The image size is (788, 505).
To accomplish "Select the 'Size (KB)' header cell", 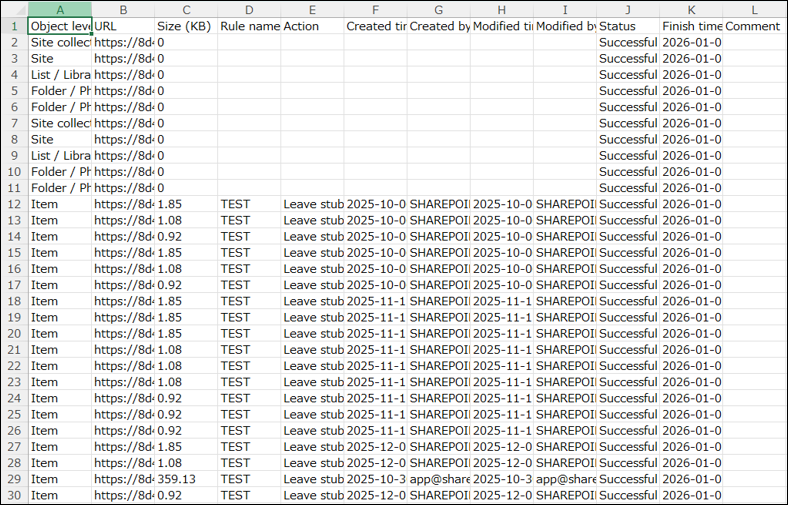I will (x=185, y=26).
